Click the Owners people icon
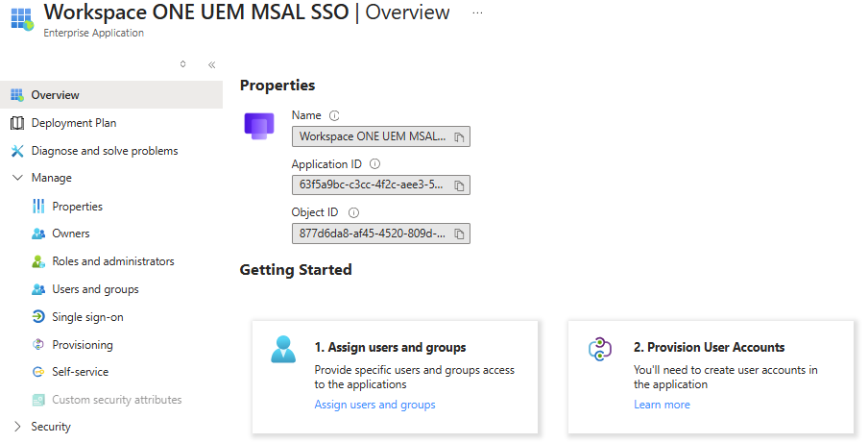The height and width of the screenshot is (443, 868). click(x=38, y=234)
